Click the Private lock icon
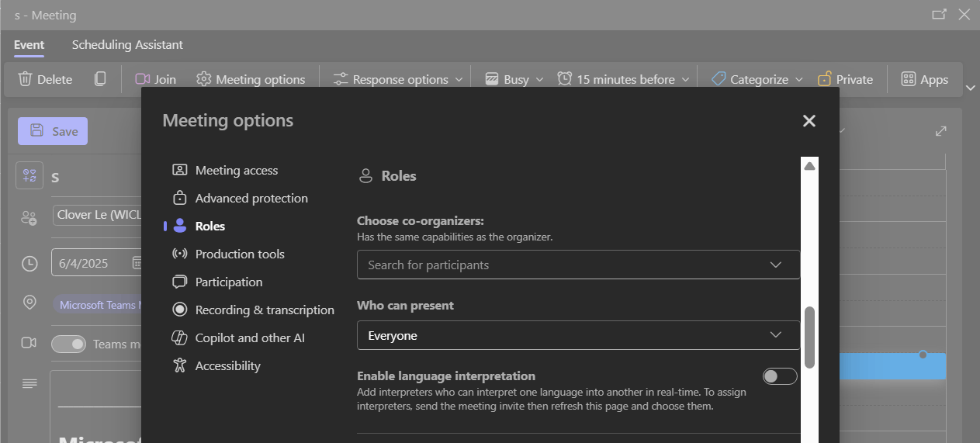The height and width of the screenshot is (443, 980). pos(824,79)
